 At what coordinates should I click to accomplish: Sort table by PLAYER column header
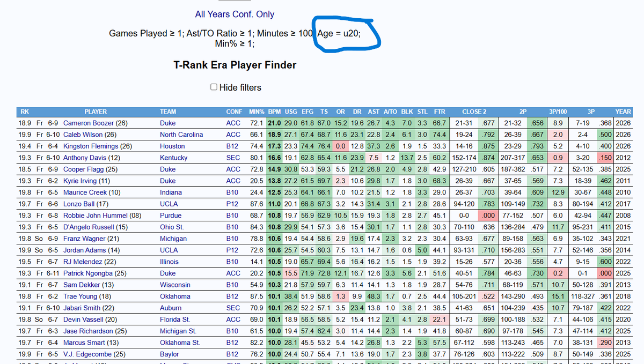click(96, 112)
